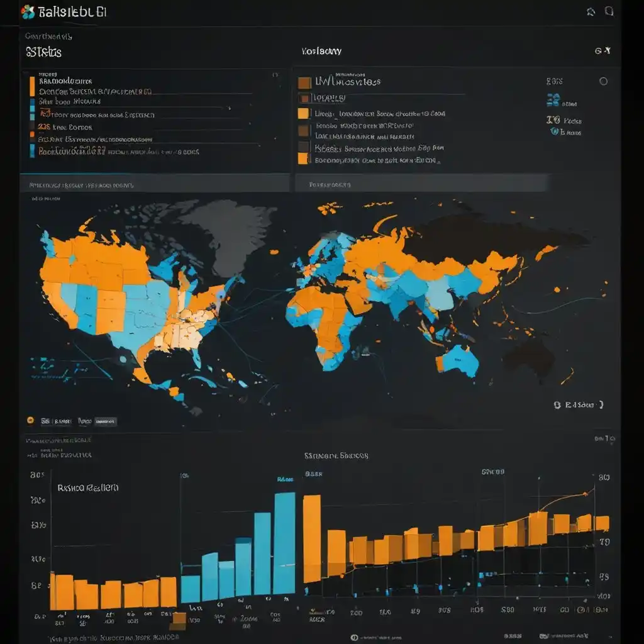Select the empty circle radio in right legend panel
Viewport: 644px width, 644px height.
pyautogui.click(x=603, y=81)
